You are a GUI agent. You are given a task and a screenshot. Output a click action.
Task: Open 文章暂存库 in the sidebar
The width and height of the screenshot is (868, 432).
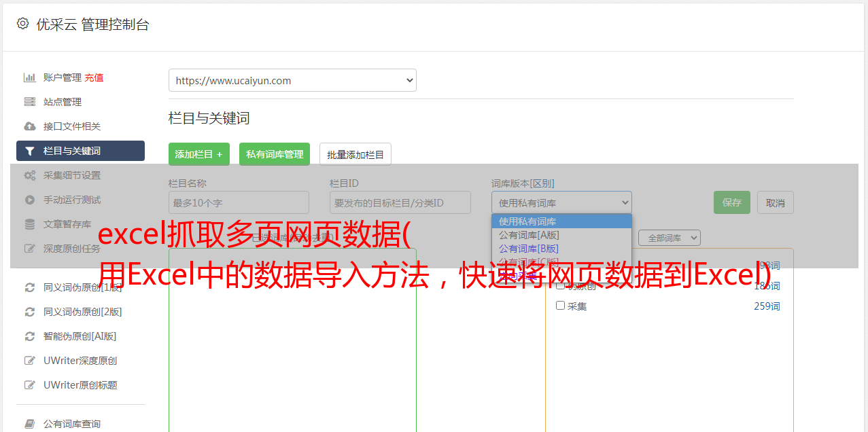(x=67, y=224)
